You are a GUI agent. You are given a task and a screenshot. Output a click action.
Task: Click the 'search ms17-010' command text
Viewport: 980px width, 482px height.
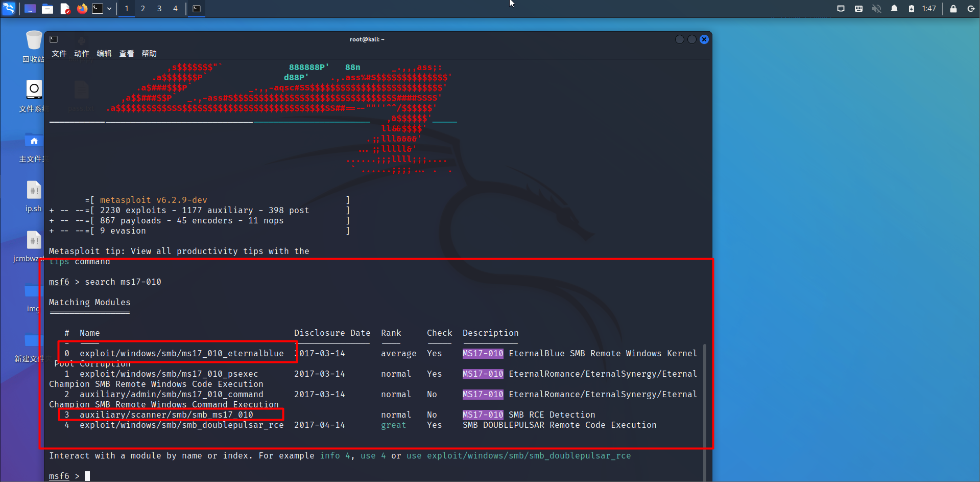click(123, 282)
